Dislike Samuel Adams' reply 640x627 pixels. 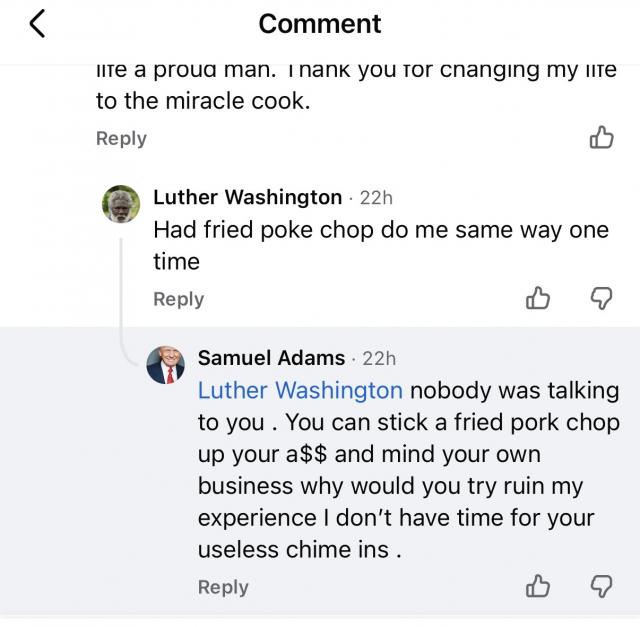[x=601, y=587]
